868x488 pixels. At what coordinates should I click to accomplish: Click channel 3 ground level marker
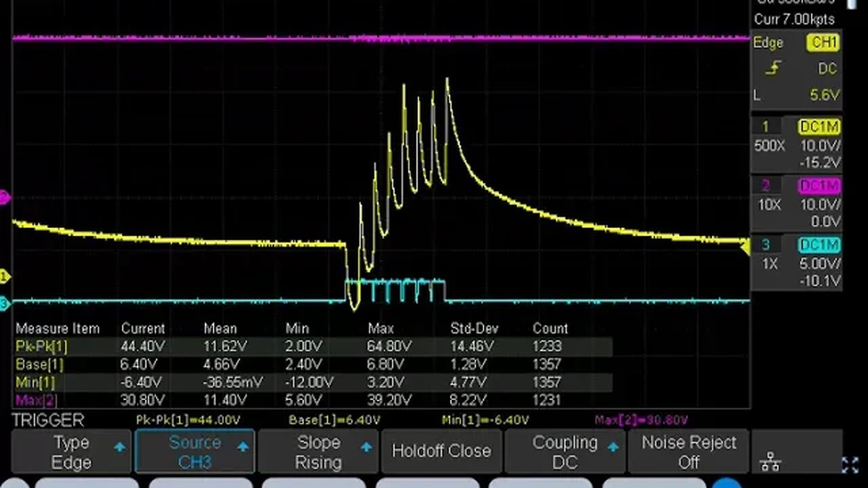click(x=5, y=304)
